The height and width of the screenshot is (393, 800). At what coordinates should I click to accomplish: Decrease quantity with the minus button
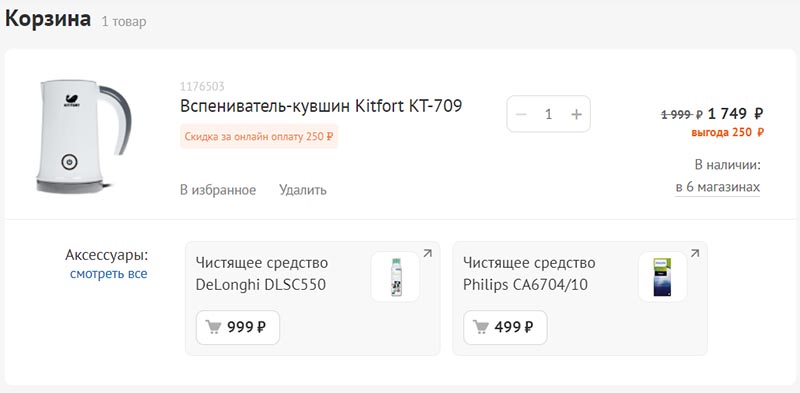click(521, 114)
